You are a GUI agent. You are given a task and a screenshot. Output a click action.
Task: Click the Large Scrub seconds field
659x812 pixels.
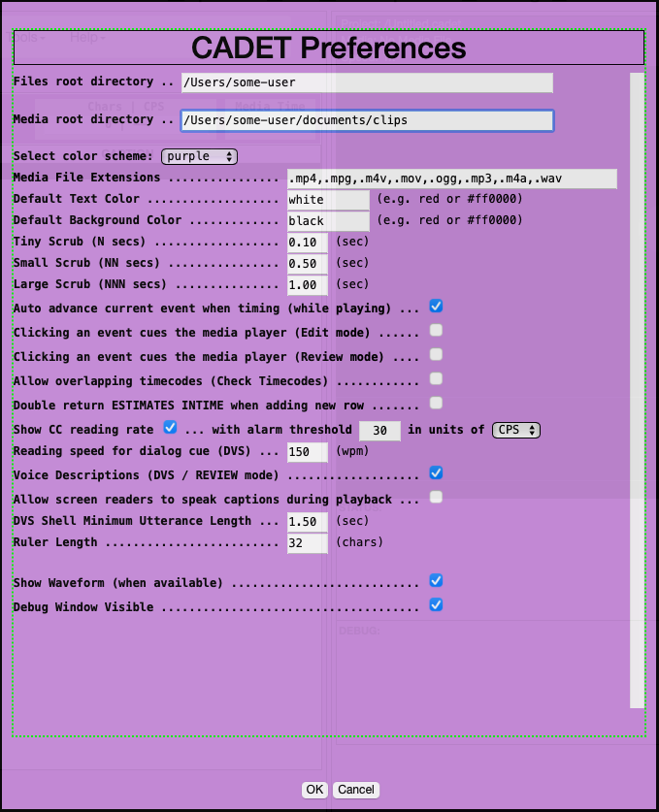[308, 285]
